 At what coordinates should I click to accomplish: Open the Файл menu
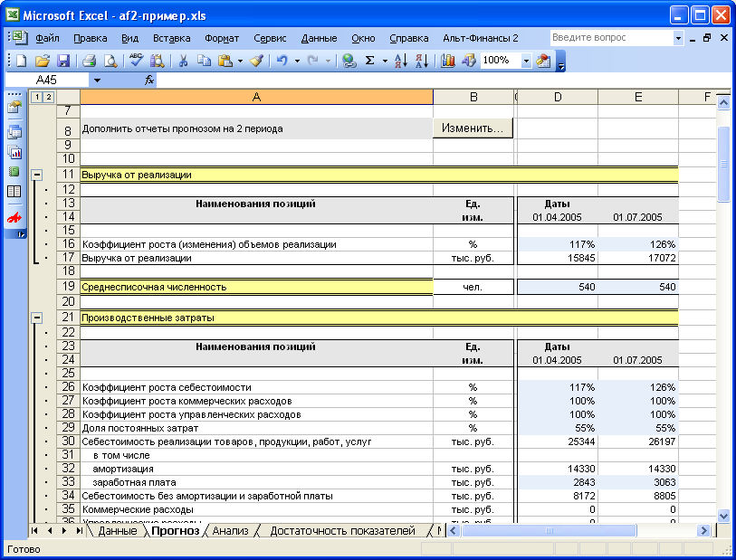[47, 39]
